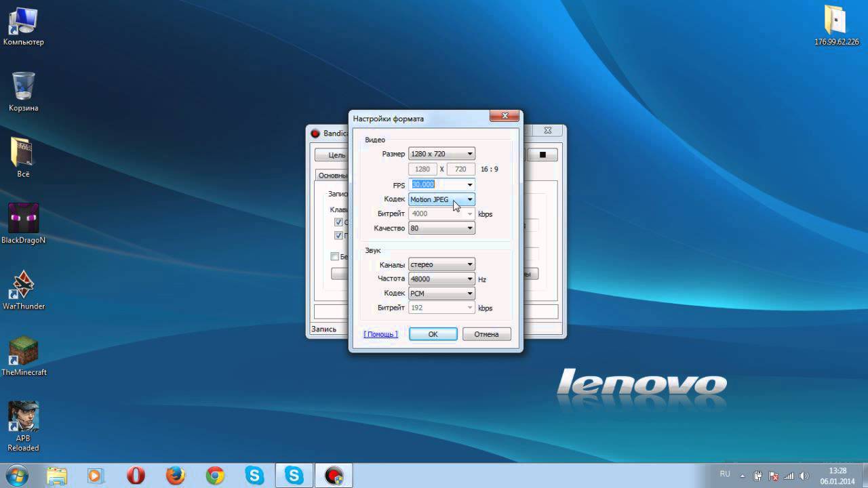Select the Корзина recycle bin icon
The width and height of the screenshot is (868, 488).
coord(23,91)
